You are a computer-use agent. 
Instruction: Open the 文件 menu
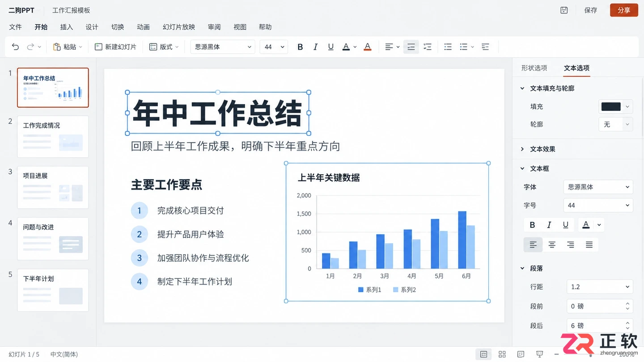click(x=16, y=27)
